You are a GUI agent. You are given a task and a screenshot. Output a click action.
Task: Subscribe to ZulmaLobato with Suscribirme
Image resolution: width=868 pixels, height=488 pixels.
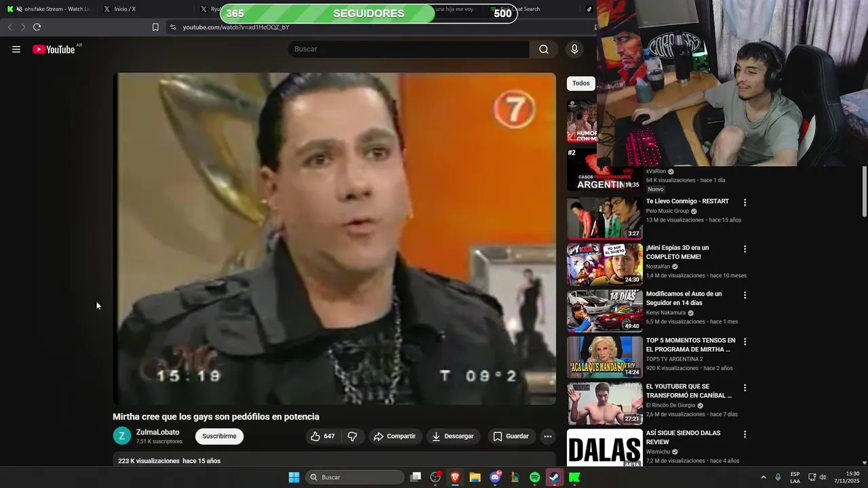[x=219, y=436]
